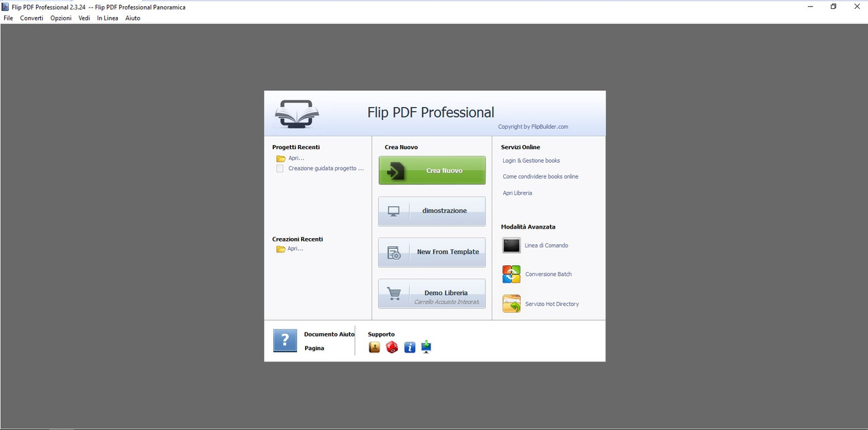This screenshot has height=430, width=868.
Task: Open the Aiuto menu
Action: (x=133, y=18)
